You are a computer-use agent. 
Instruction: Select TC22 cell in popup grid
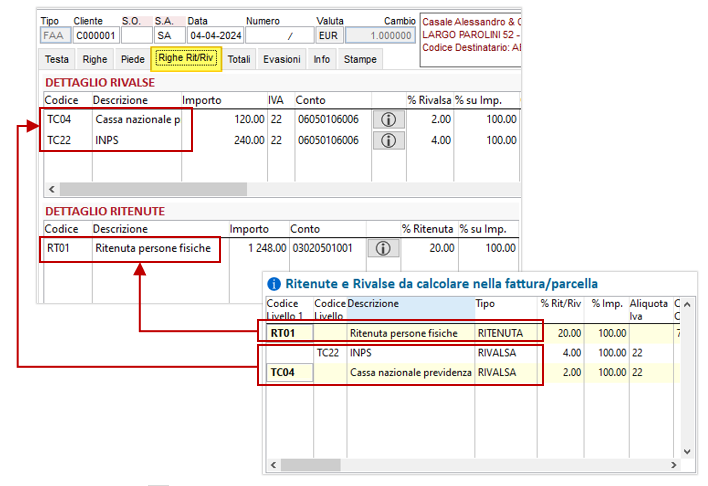coord(328,353)
